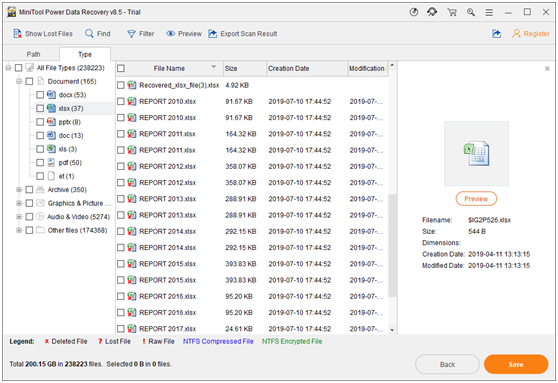The width and height of the screenshot is (558, 383).
Task: Open the round gauge icon in title bar
Action: [414, 12]
